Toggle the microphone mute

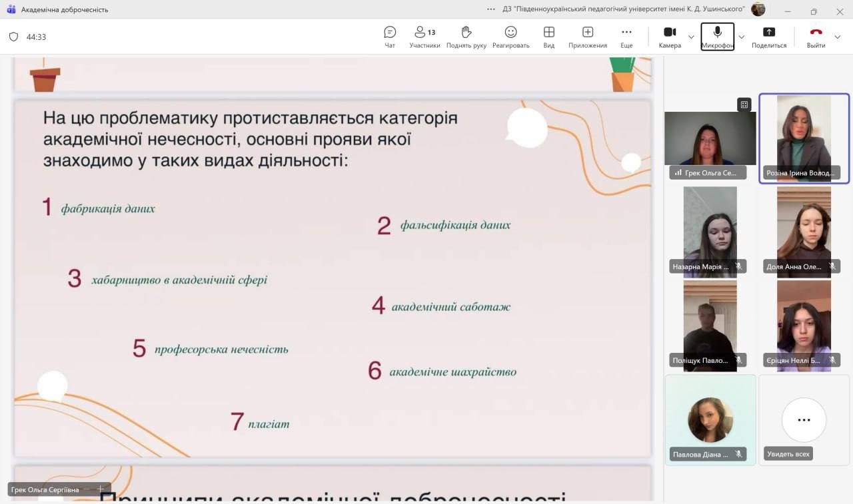click(x=717, y=33)
